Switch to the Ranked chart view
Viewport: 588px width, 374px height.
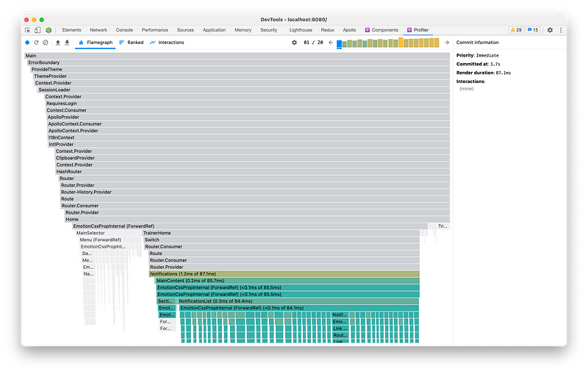[x=131, y=43]
